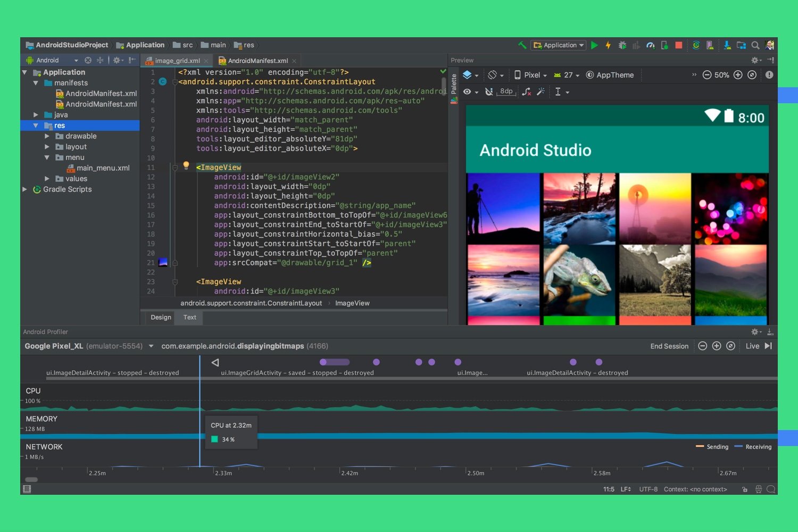Image resolution: width=798 pixels, height=532 pixels.
Task: Open the API 27 version dropdown
Action: (567, 75)
